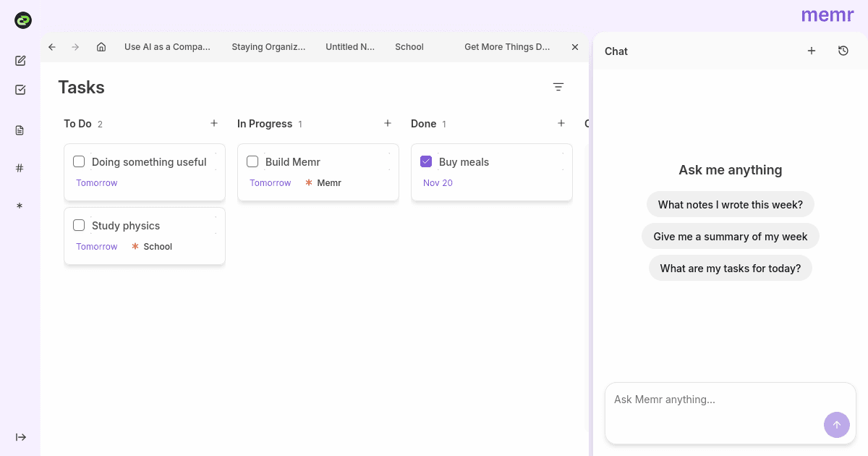This screenshot has height=456, width=868.
Task: Check the 'Doing something useful' task
Action: pyautogui.click(x=79, y=161)
